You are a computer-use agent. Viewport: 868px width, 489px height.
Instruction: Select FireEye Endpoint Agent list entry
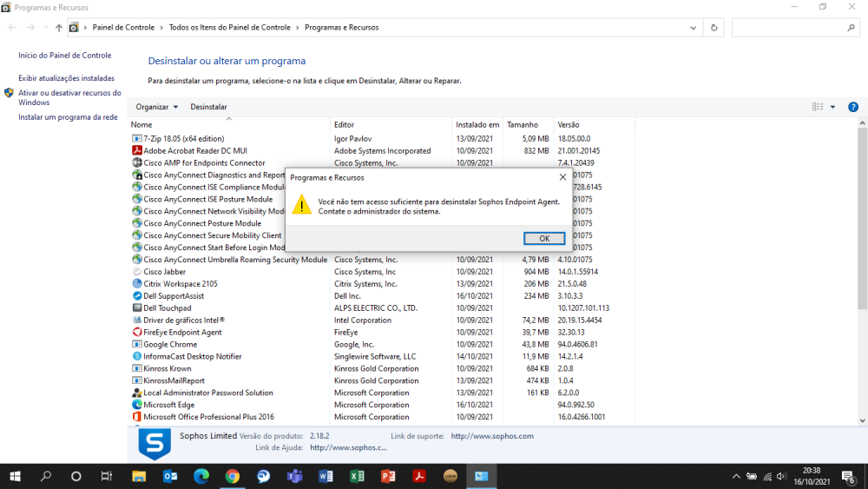click(x=182, y=333)
